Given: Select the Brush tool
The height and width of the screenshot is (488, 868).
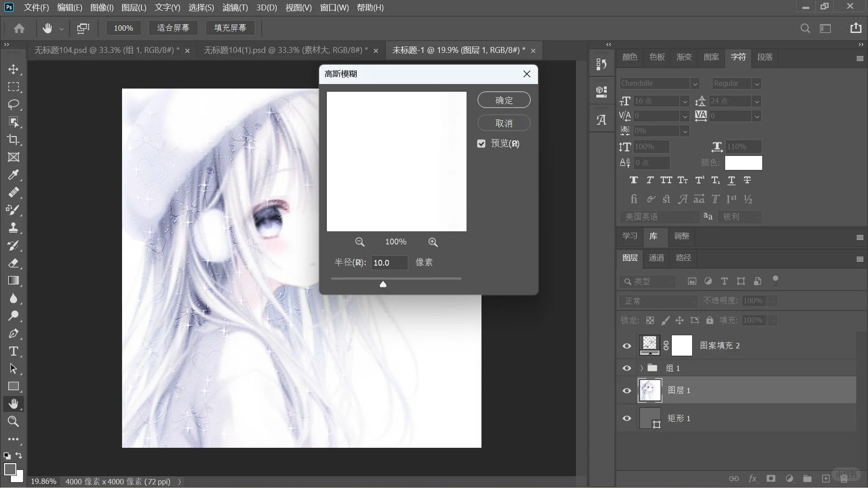Looking at the screenshot, I should [x=14, y=210].
